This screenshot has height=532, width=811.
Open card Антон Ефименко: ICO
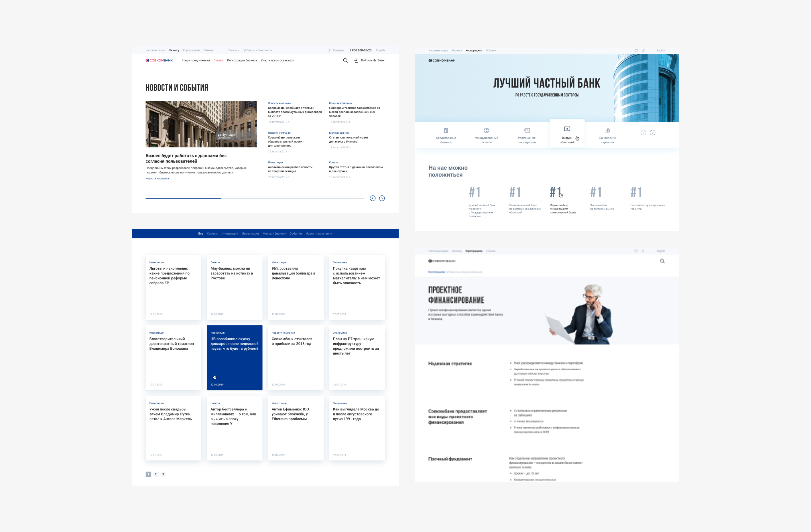pos(296,428)
